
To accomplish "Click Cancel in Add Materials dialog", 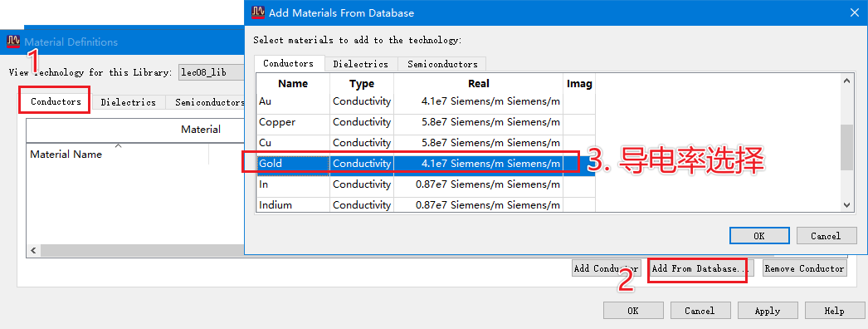I will point(826,235).
